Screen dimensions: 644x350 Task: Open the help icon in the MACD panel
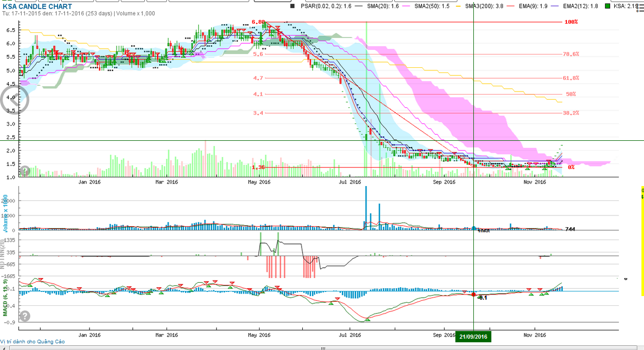(x=25, y=316)
